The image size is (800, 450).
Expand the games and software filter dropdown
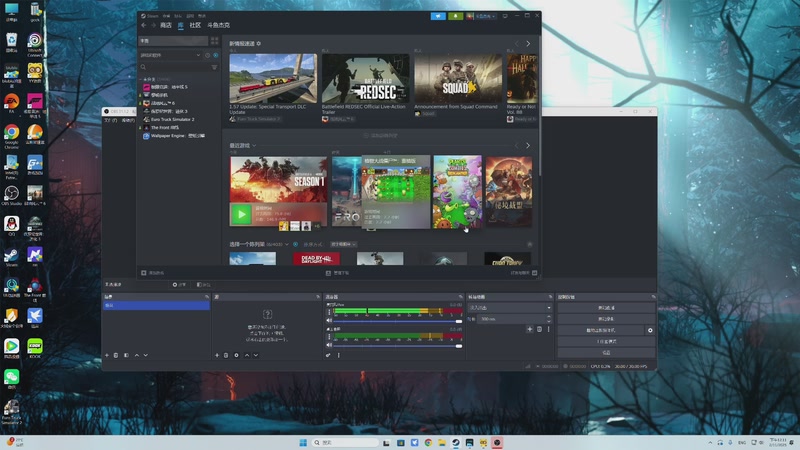pyautogui.click(x=170, y=55)
